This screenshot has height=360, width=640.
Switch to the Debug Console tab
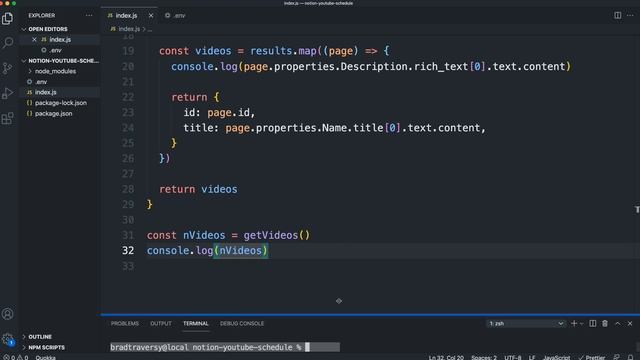coord(242,323)
